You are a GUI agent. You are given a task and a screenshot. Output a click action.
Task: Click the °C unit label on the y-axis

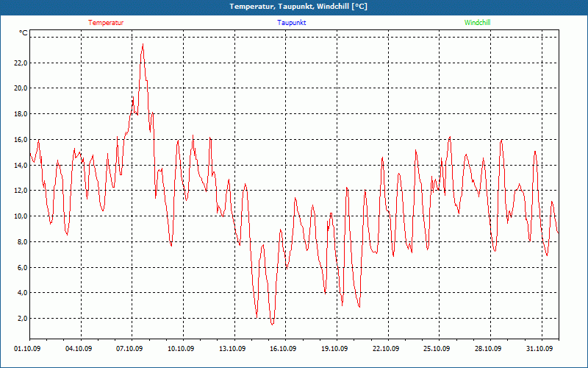coord(24,33)
